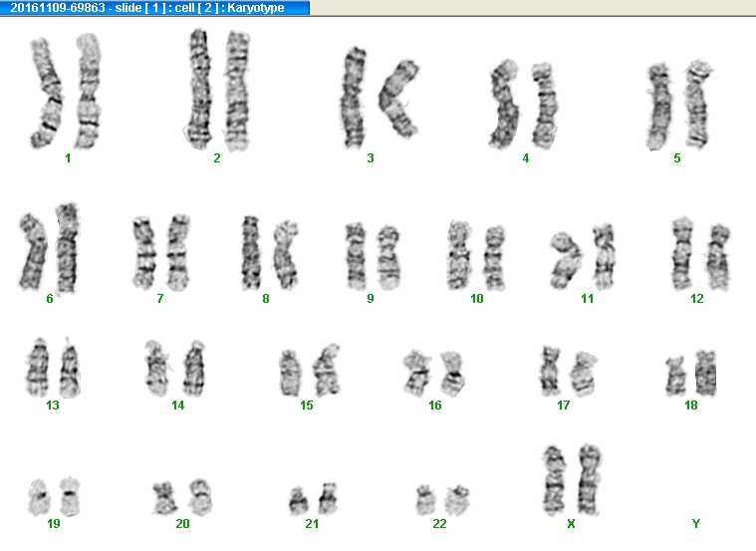Select the right chromosome 12

point(718,257)
